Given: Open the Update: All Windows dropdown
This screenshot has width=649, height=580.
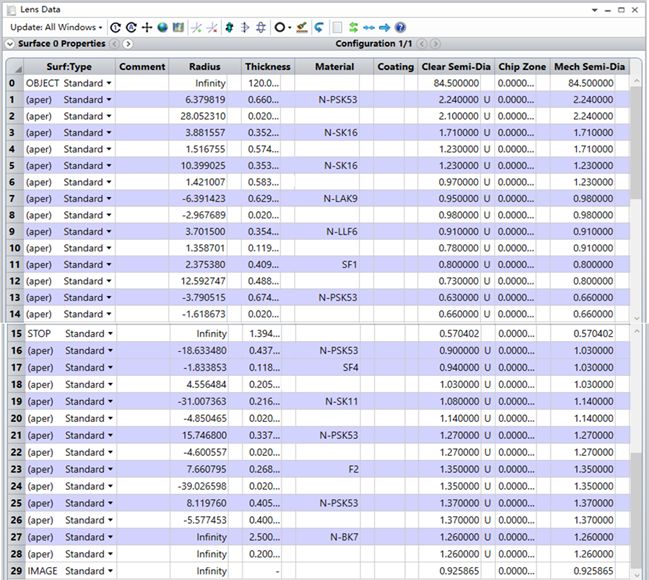Looking at the screenshot, I should coord(56,28).
